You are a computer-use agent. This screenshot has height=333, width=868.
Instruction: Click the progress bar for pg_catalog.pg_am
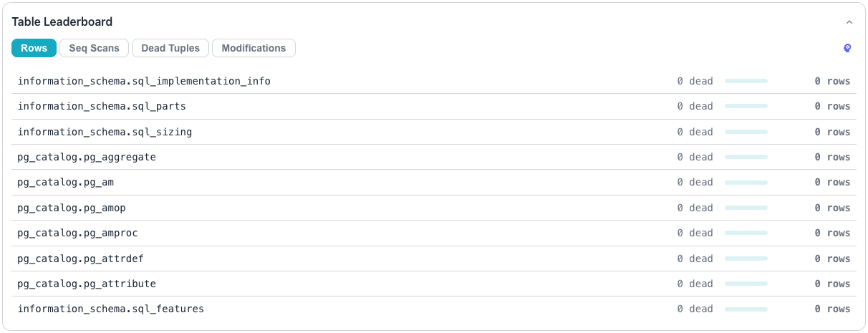point(746,183)
